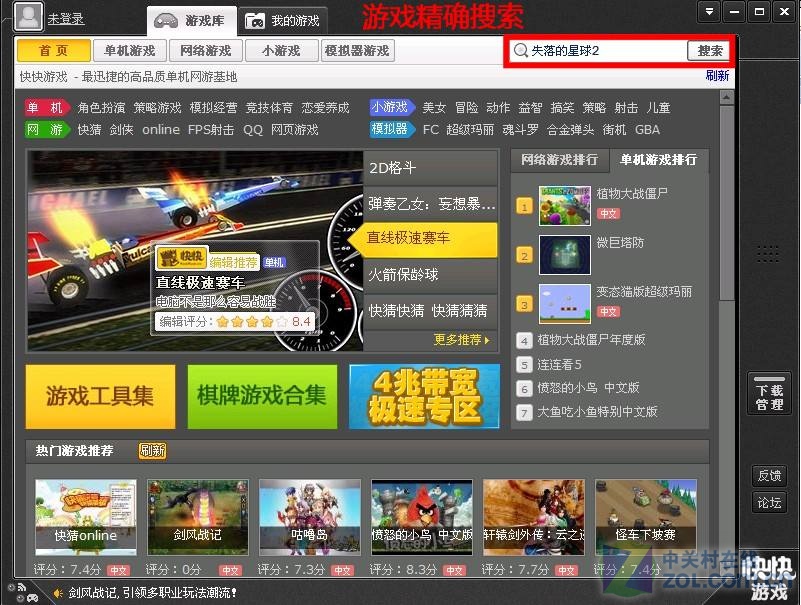Open 大鱼吃小鱼特别中文版 in the ranking list
The height and width of the screenshot is (605, 801).
point(597,412)
